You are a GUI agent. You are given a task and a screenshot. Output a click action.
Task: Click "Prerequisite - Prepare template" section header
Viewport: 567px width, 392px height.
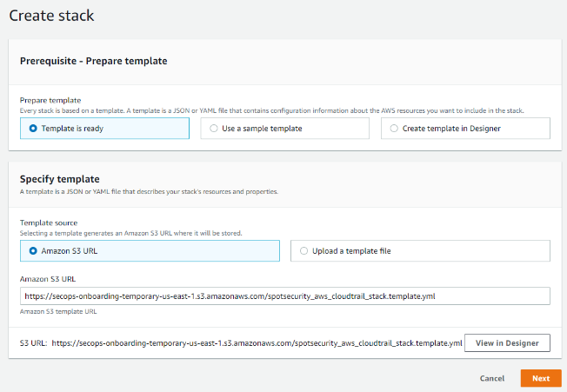[x=93, y=62]
